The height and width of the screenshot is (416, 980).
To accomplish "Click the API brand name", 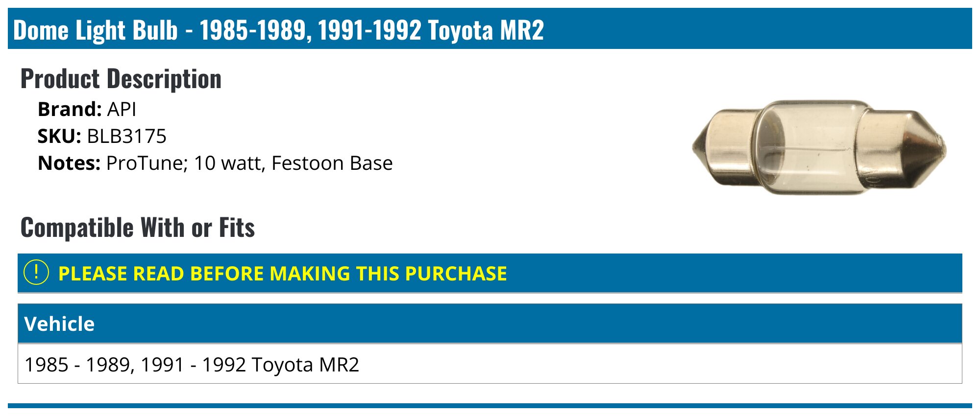I will (122, 109).
